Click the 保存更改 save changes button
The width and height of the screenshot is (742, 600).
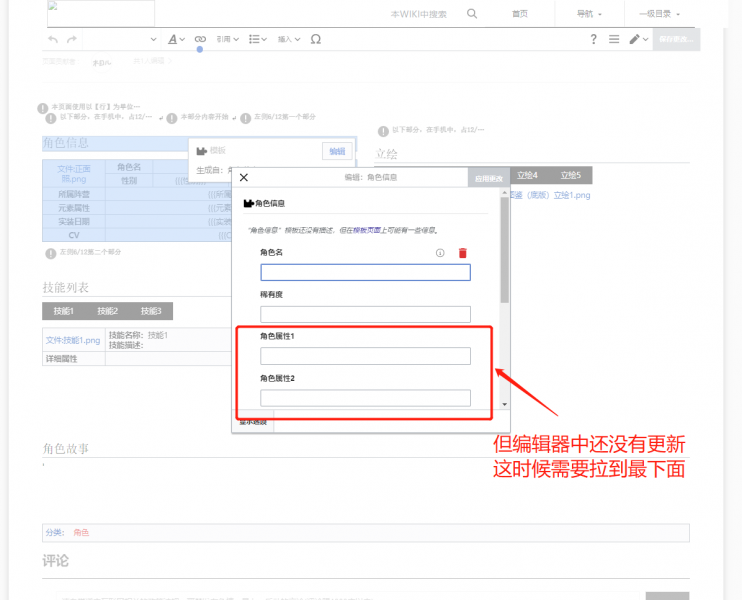[676, 39]
